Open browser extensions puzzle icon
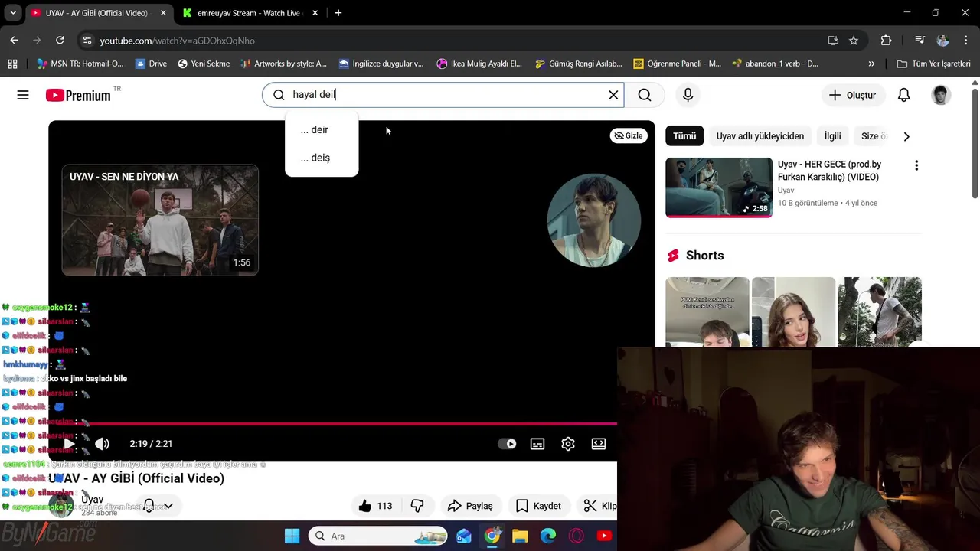This screenshot has height=551, width=980. pyautogui.click(x=886, y=41)
